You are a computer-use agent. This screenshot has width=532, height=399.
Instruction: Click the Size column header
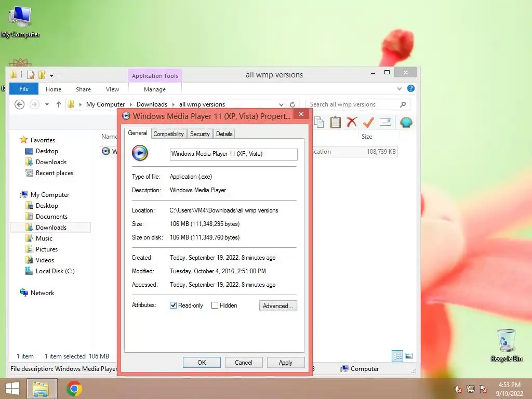[x=367, y=137]
